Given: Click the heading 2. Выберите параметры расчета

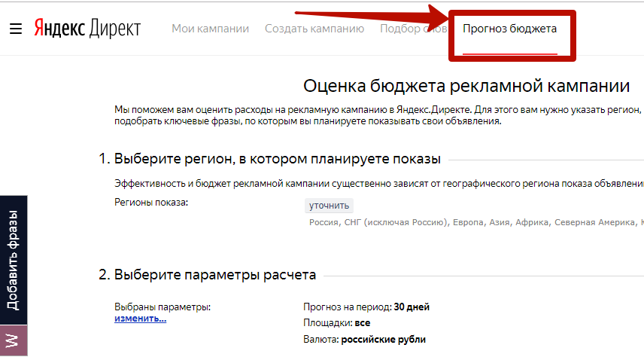Looking at the screenshot, I should coord(208,275).
